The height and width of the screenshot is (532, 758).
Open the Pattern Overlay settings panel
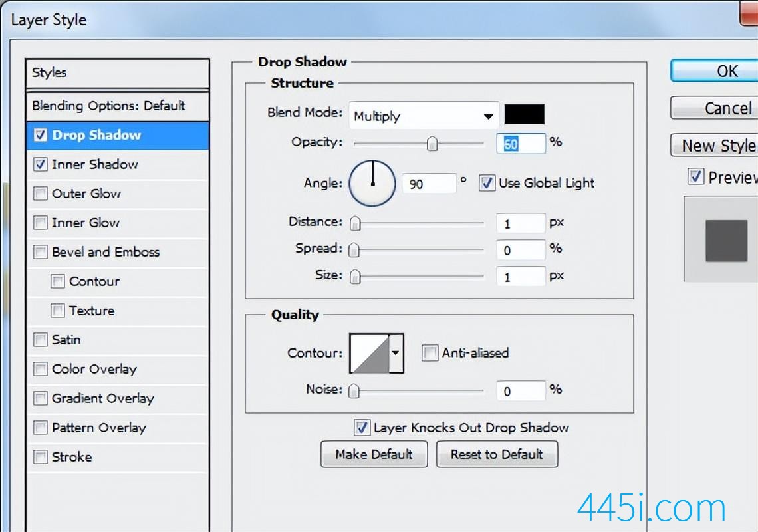(99, 428)
